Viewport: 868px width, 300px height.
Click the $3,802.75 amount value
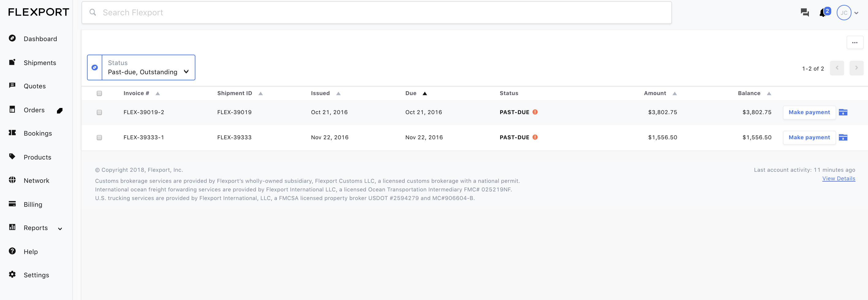pos(662,112)
